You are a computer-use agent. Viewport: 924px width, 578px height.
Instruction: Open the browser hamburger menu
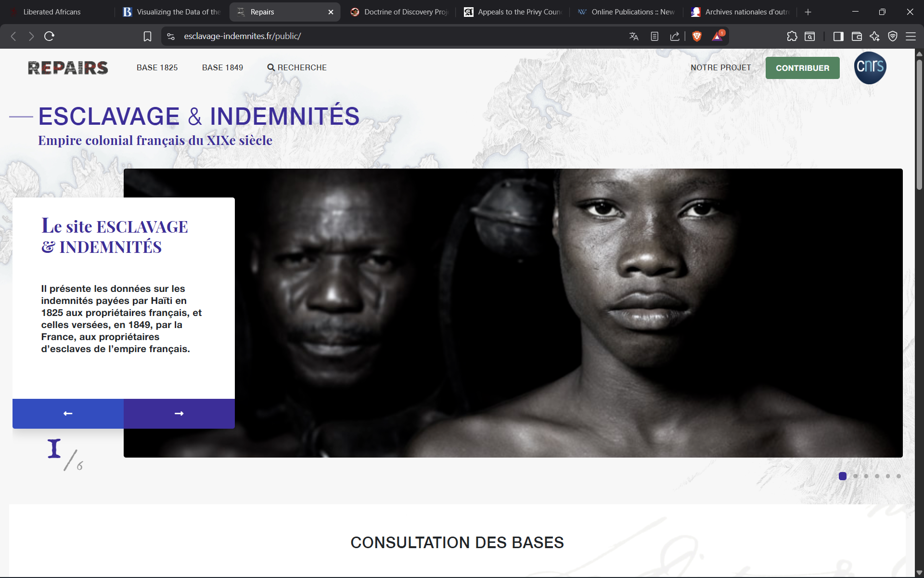pyautogui.click(x=911, y=36)
